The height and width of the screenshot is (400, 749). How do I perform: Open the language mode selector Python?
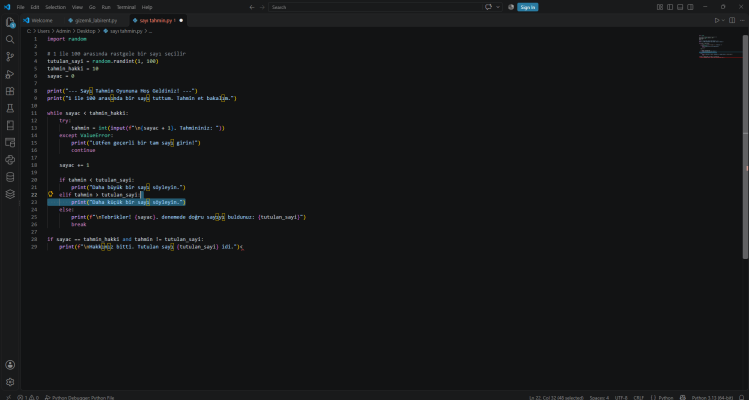point(663,397)
